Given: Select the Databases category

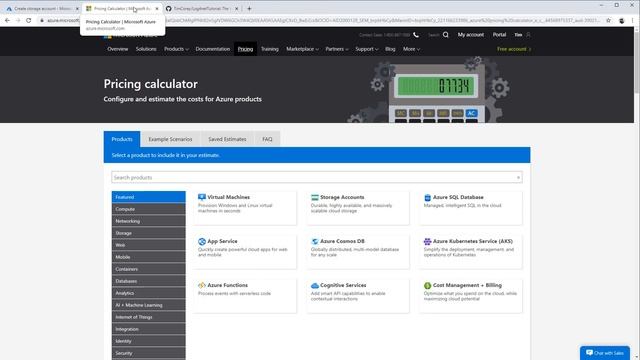Looking at the screenshot, I should 149,281.
